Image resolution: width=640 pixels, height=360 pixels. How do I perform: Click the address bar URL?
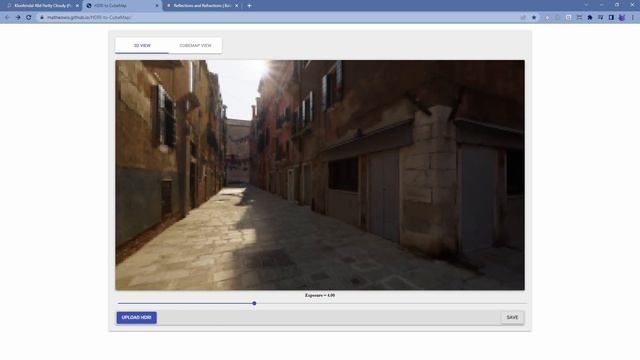(89, 18)
